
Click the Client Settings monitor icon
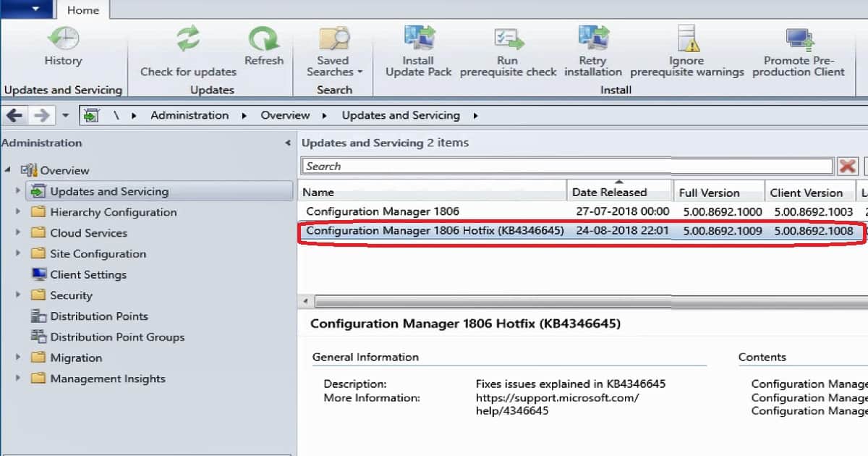(x=38, y=274)
